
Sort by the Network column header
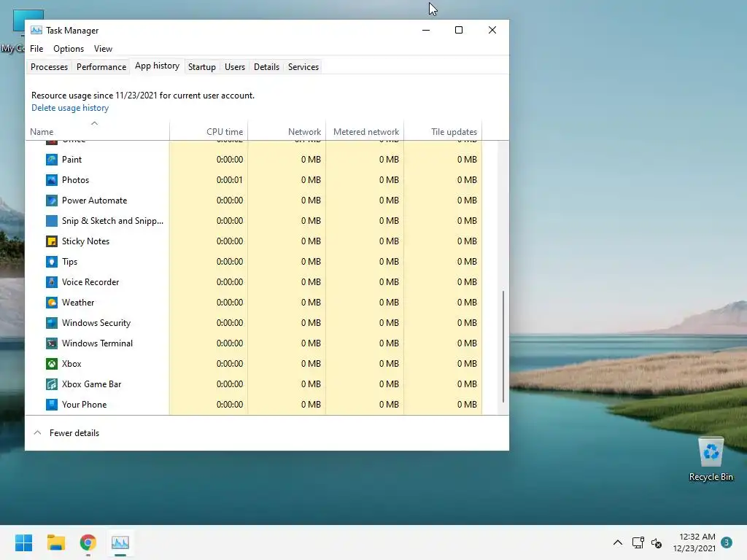(287, 132)
